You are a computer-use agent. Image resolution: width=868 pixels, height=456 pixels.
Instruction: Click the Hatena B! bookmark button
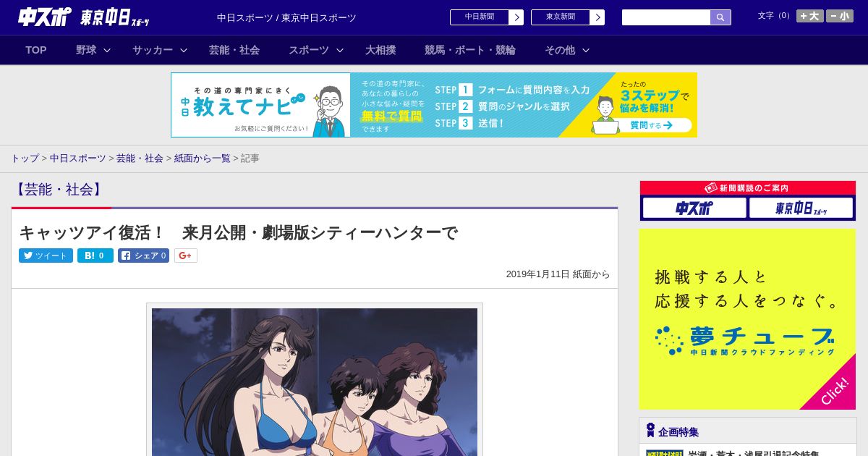(95, 256)
